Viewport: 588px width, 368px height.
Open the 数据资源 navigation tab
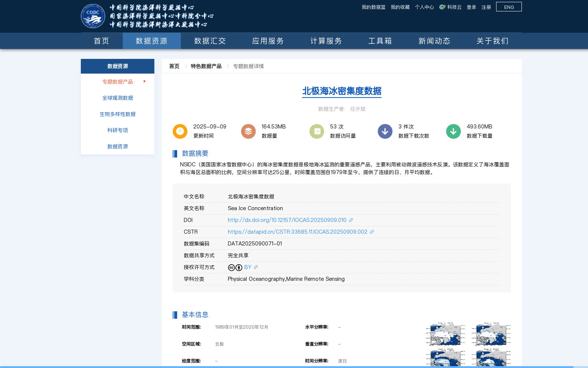point(152,41)
